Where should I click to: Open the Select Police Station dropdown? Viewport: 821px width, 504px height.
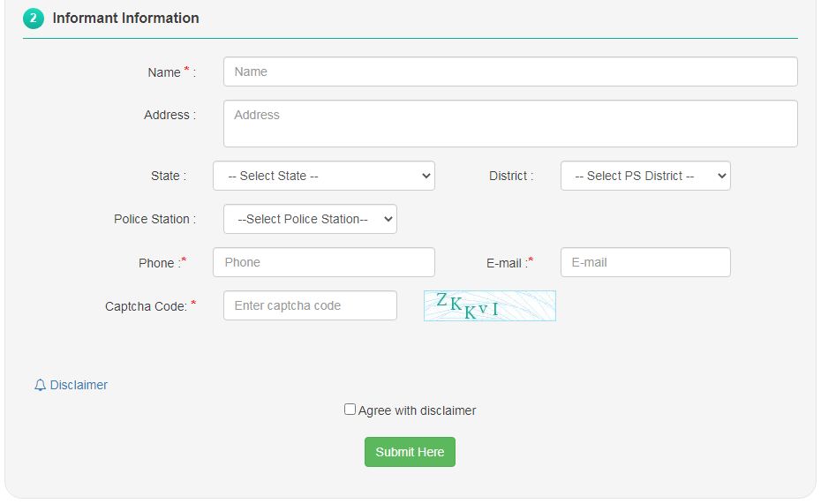point(310,219)
